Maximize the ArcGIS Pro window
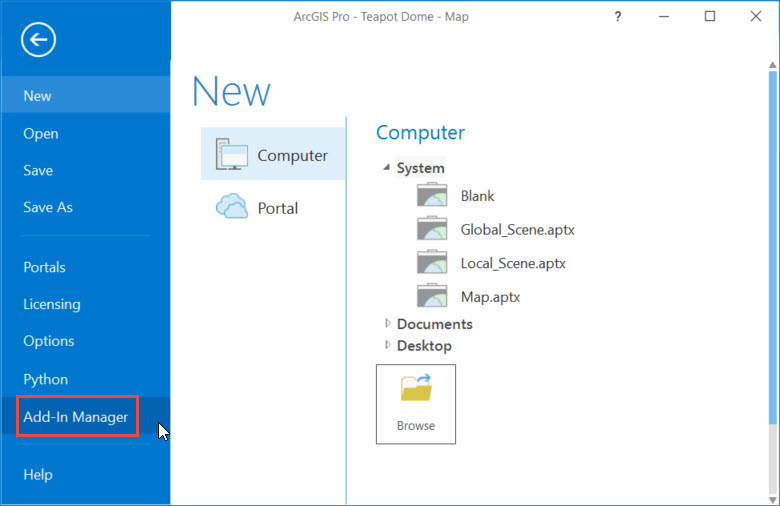Image resolution: width=780 pixels, height=506 pixels. (x=710, y=16)
